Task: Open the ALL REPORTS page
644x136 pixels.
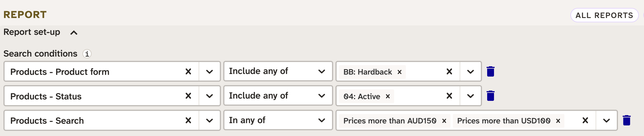Action: (x=604, y=15)
